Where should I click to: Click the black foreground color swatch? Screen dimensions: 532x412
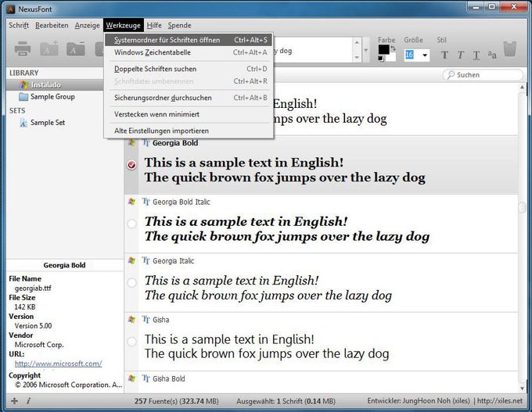pyautogui.click(x=383, y=49)
